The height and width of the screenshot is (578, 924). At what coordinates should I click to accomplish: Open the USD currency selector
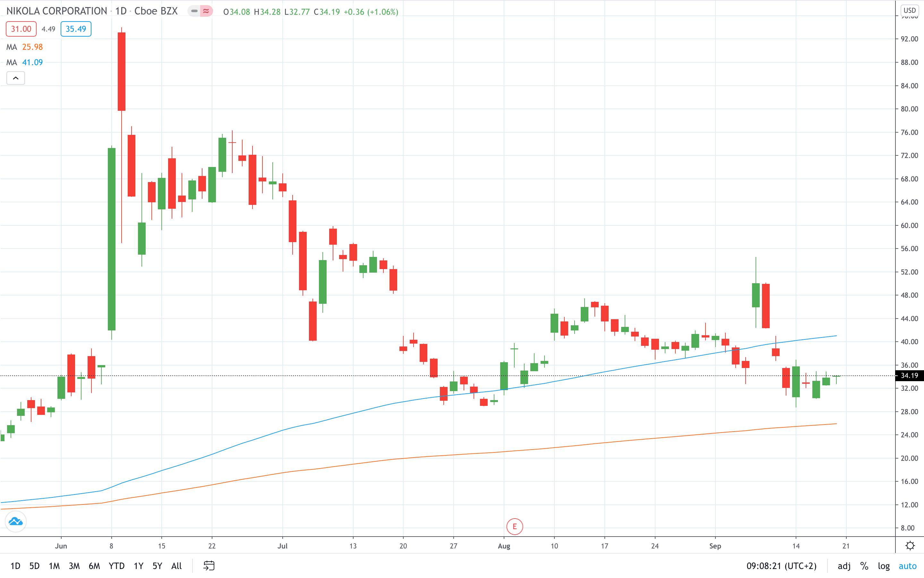click(910, 10)
